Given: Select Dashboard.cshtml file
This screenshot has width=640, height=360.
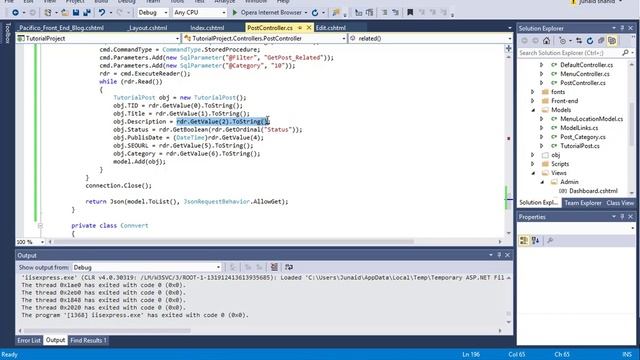Looking at the screenshot, I should click(593, 191).
